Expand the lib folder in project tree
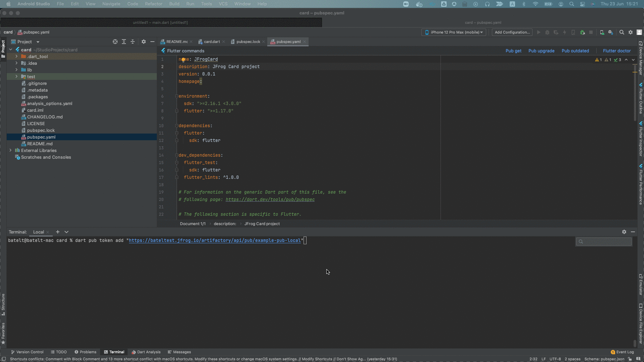644x362 pixels. [x=16, y=70]
